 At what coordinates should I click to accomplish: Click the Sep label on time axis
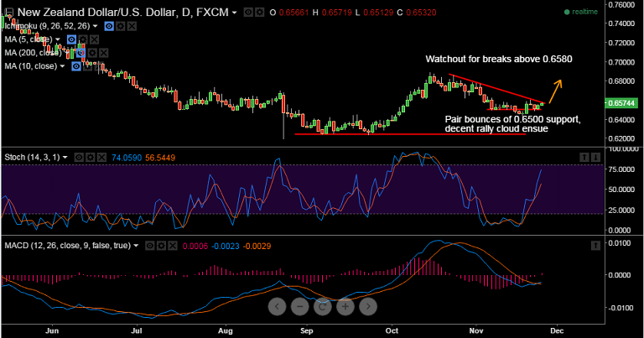[x=306, y=330]
